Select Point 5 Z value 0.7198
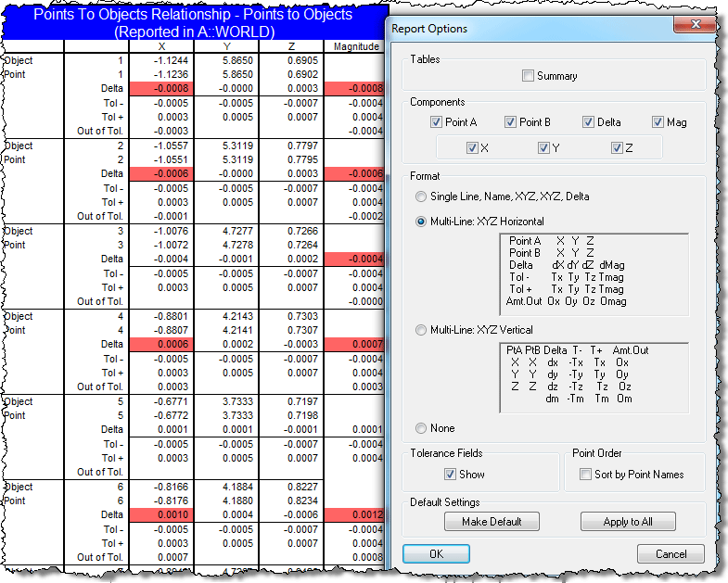 click(302, 415)
